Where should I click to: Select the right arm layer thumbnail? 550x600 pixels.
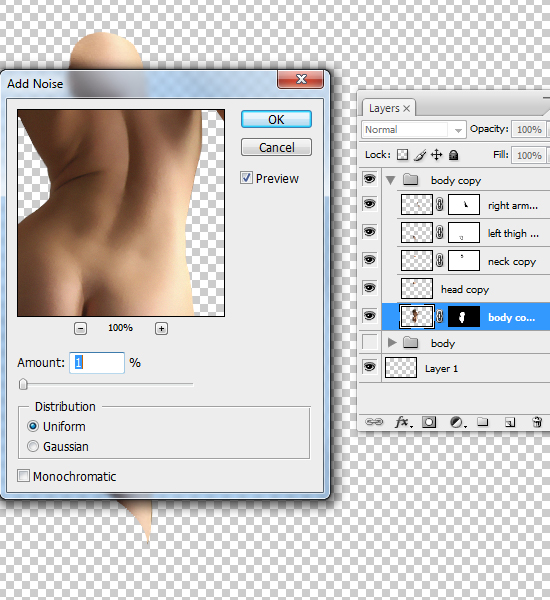pyautogui.click(x=417, y=204)
